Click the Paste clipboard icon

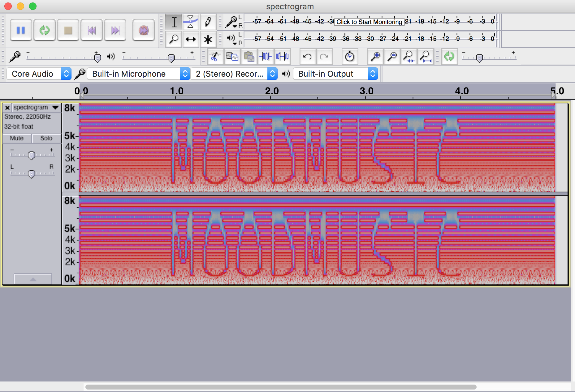tap(249, 57)
